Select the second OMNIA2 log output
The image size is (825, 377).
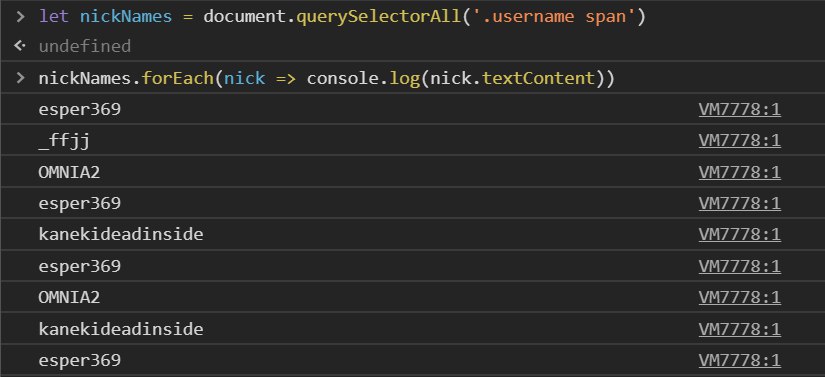69,298
